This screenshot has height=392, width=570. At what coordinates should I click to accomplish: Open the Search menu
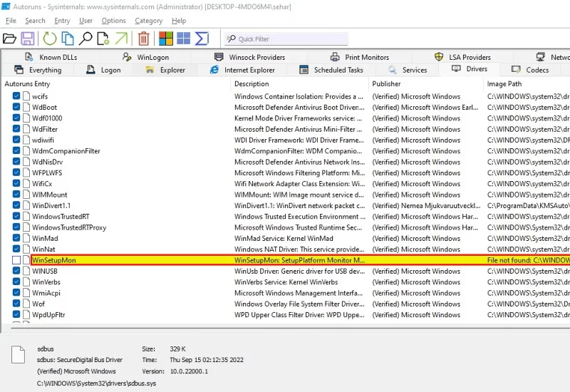35,21
